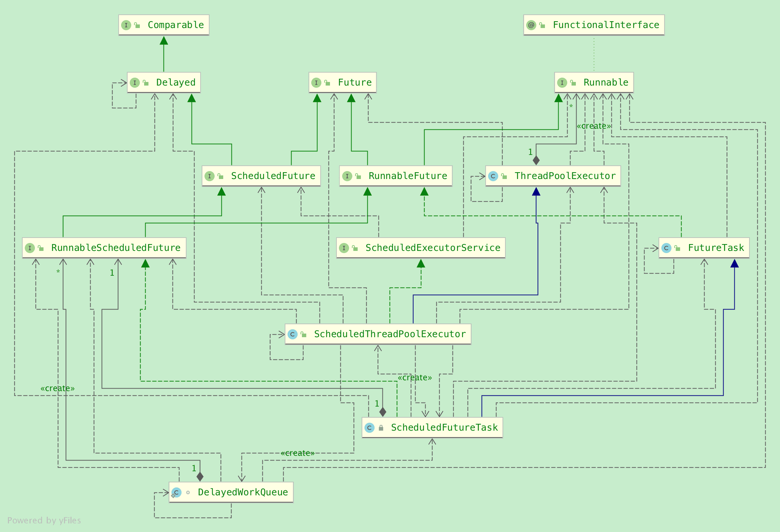Click the Powered by yFiles text
The height and width of the screenshot is (532, 780).
44,520
